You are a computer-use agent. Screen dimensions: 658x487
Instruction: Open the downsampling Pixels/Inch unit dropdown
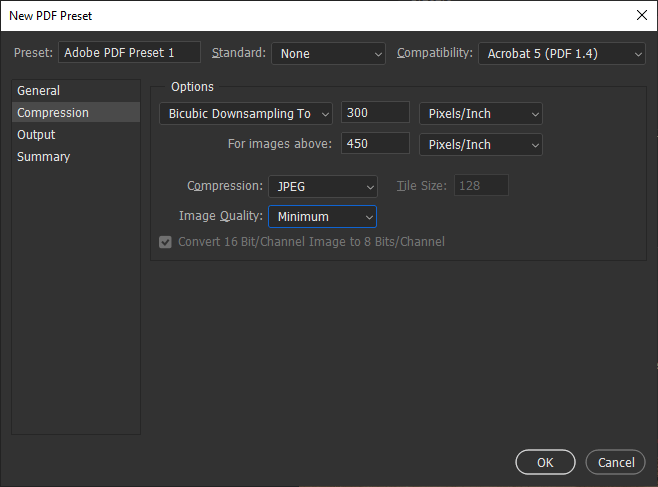[x=480, y=114]
